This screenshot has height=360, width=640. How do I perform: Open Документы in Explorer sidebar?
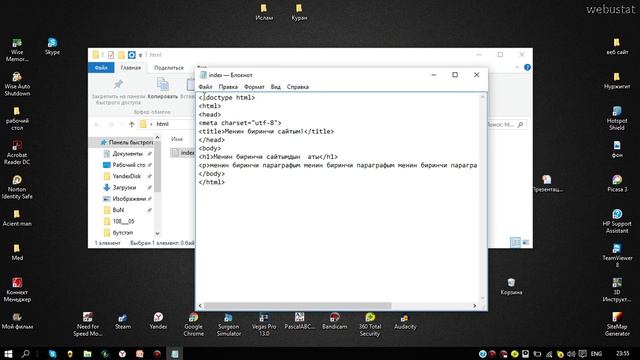coord(128,154)
